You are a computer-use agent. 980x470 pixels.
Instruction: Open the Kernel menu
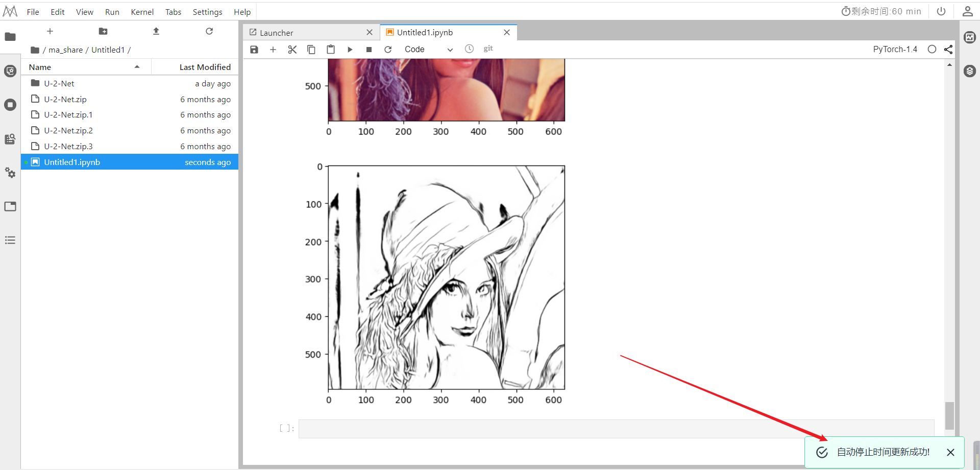142,12
